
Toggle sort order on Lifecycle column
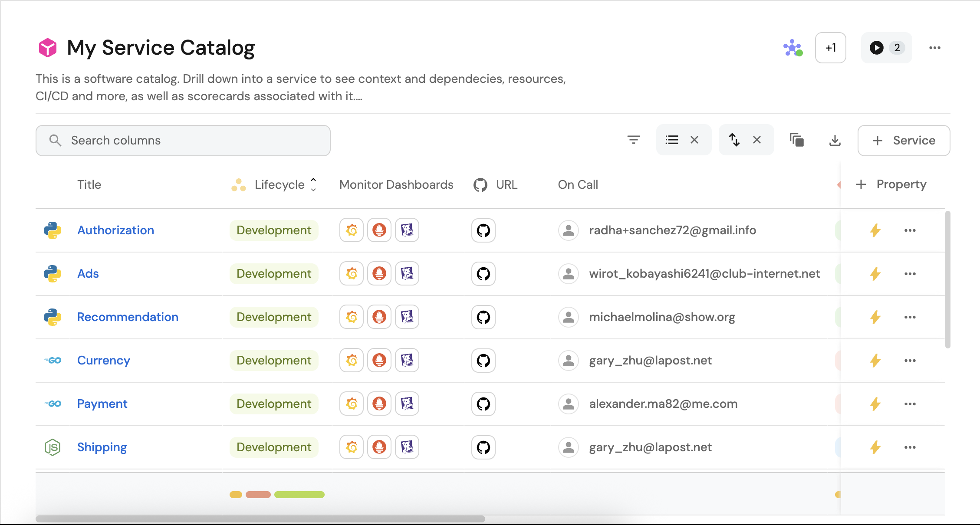(x=313, y=184)
